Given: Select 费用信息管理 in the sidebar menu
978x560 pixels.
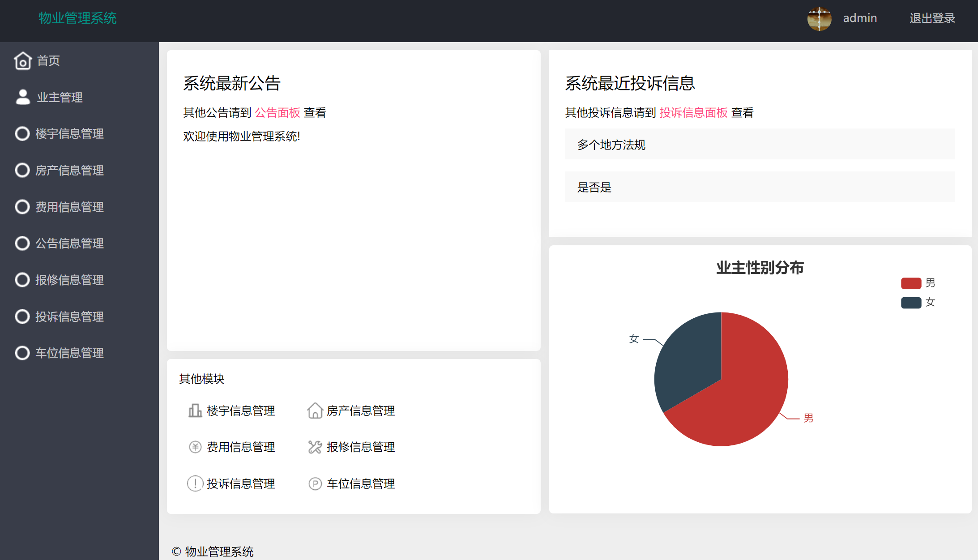Looking at the screenshot, I should (x=69, y=207).
